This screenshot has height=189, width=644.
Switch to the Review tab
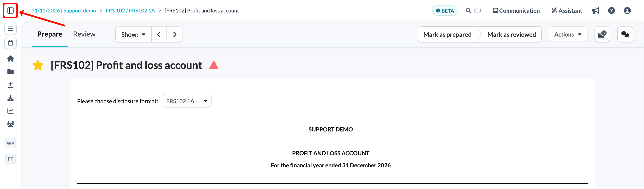pyautogui.click(x=84, y=34)
